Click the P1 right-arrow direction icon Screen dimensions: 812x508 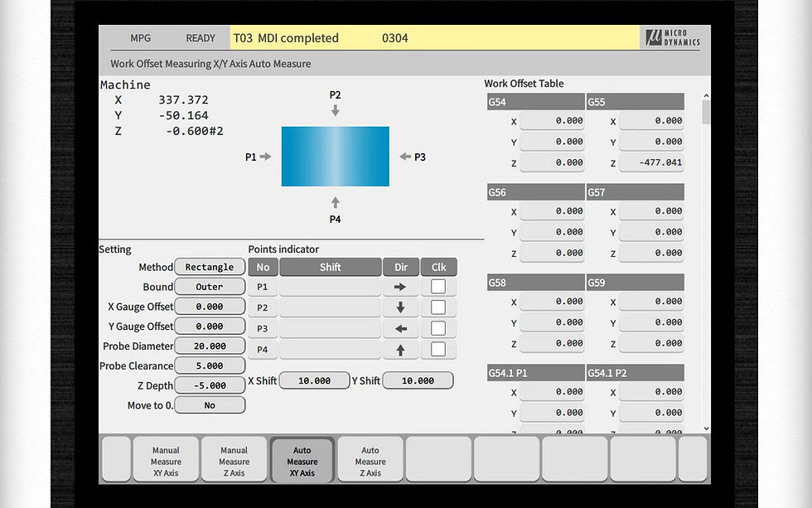401,286
